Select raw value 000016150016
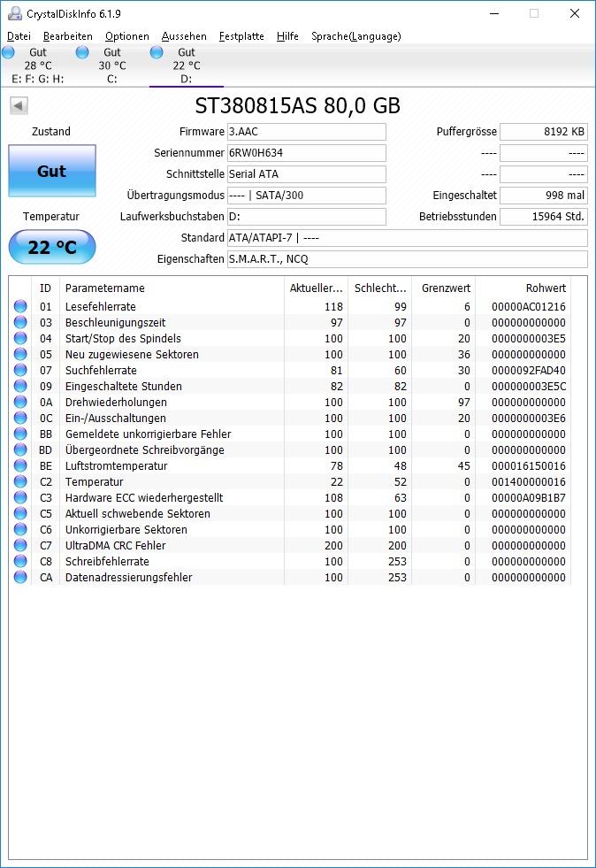 pos(529,466)
